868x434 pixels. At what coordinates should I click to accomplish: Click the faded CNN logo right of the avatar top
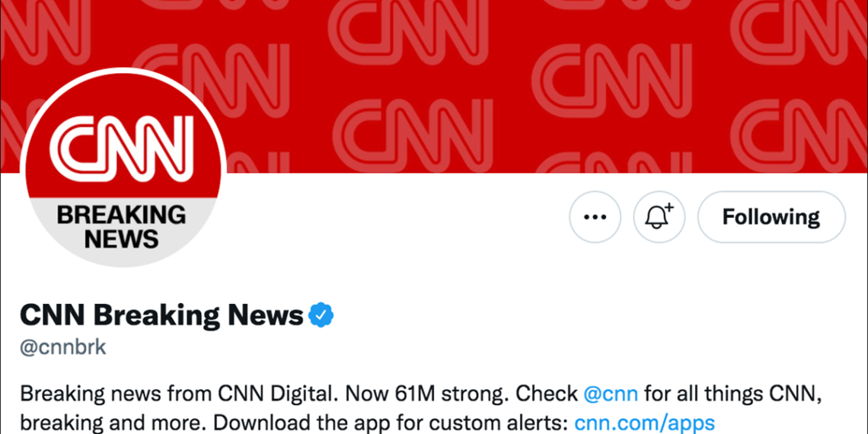[210, 81]
